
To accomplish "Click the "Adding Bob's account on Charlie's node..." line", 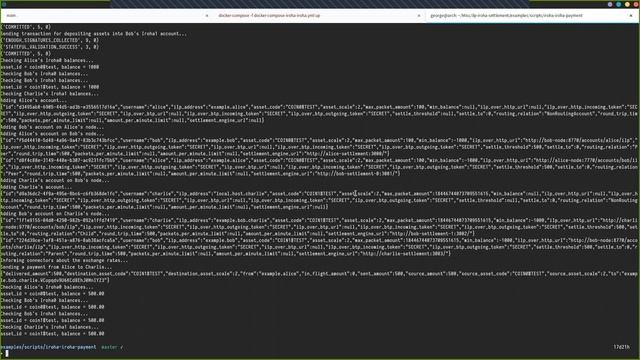I will (x=55, y=214).
